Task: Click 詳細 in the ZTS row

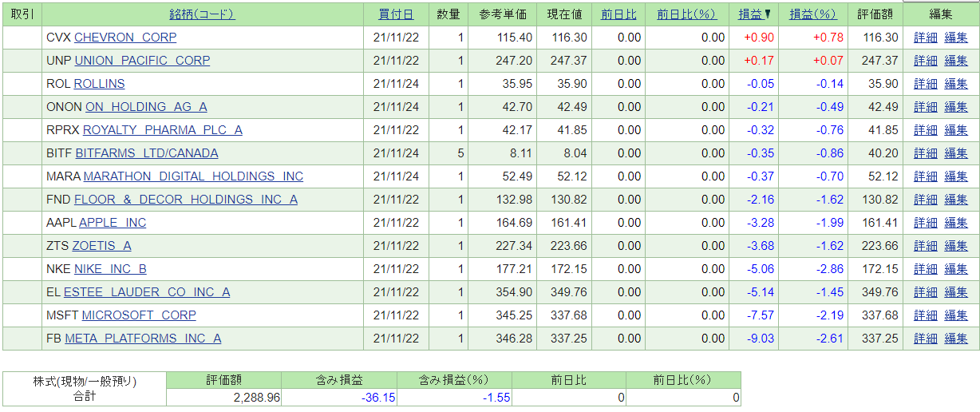Action: pos(926,246)
